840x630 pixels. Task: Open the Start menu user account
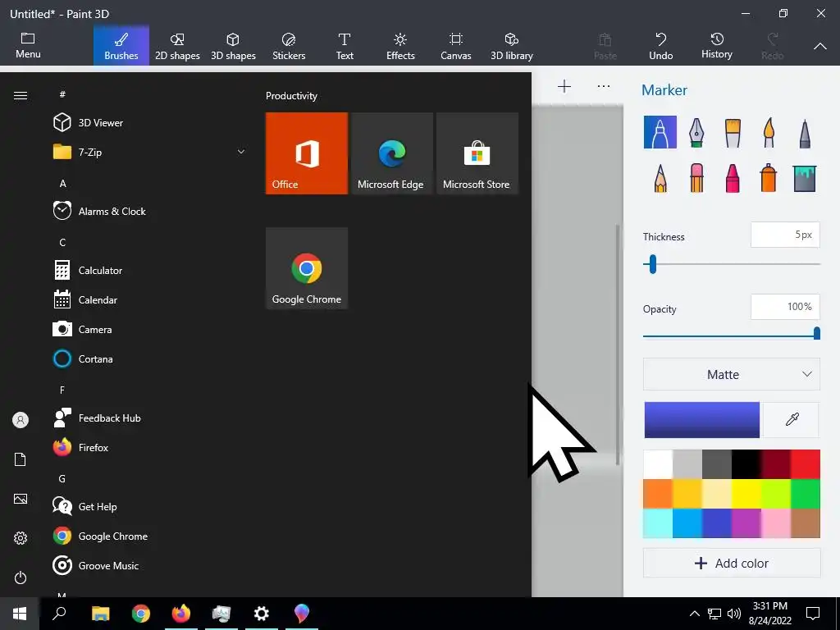21,420
